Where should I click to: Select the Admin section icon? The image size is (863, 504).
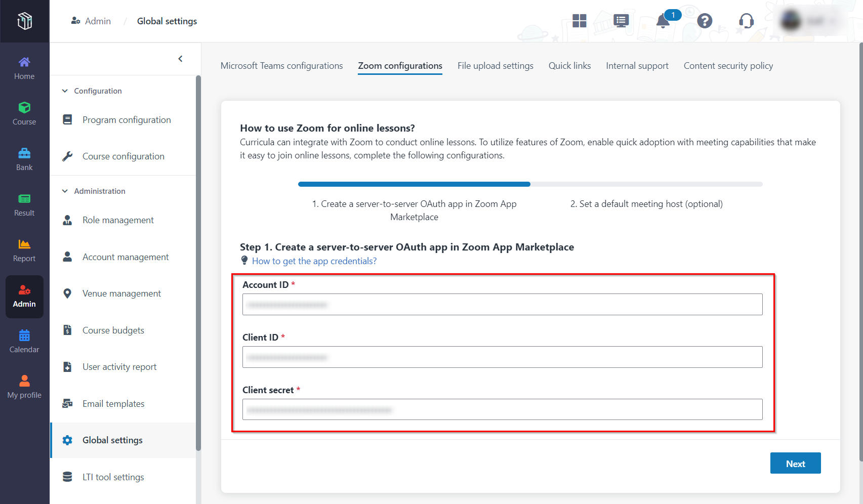coord(24,290)
